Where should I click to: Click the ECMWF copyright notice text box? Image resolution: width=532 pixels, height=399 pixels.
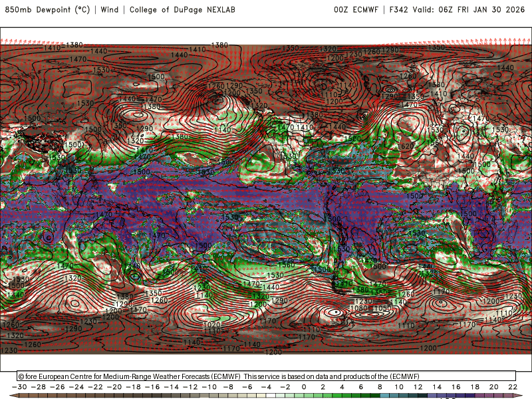267,376
